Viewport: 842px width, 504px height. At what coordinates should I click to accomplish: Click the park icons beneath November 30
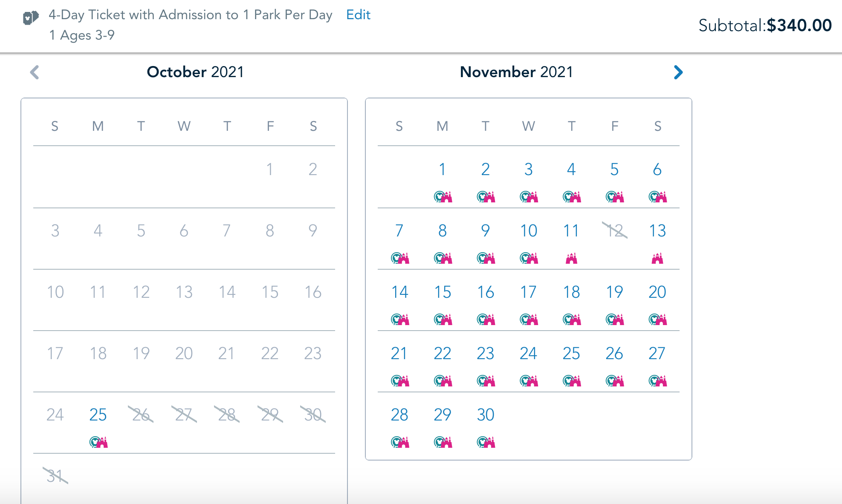click(x=486, y=442)
